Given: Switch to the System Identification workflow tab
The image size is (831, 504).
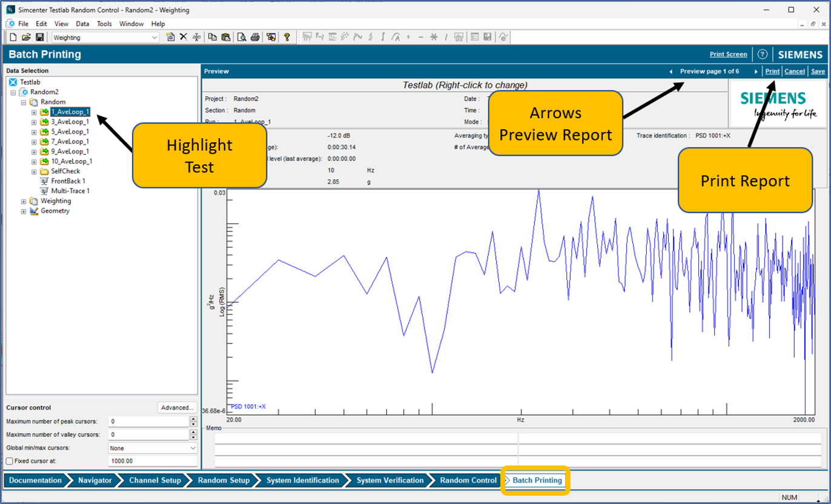Looking at the screenshot, I should click(303, 480).
